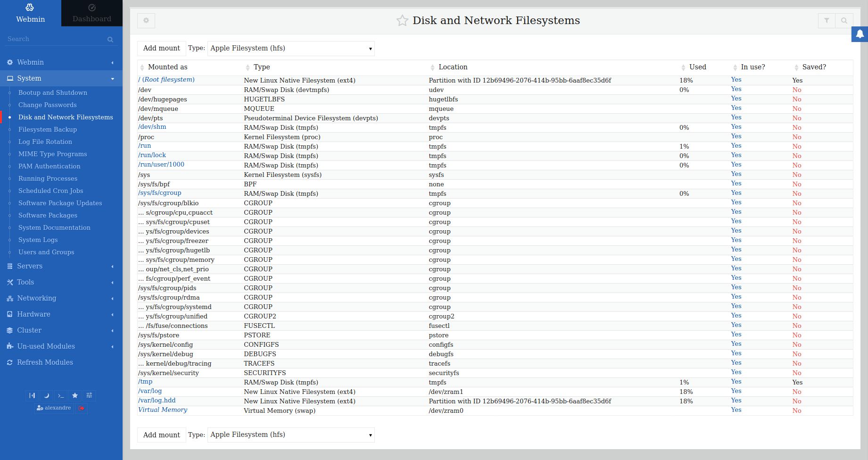This screenshot has height=460, width=868.
Task: Expand the Networking sidebar section
Action: (x=37, y=298)
